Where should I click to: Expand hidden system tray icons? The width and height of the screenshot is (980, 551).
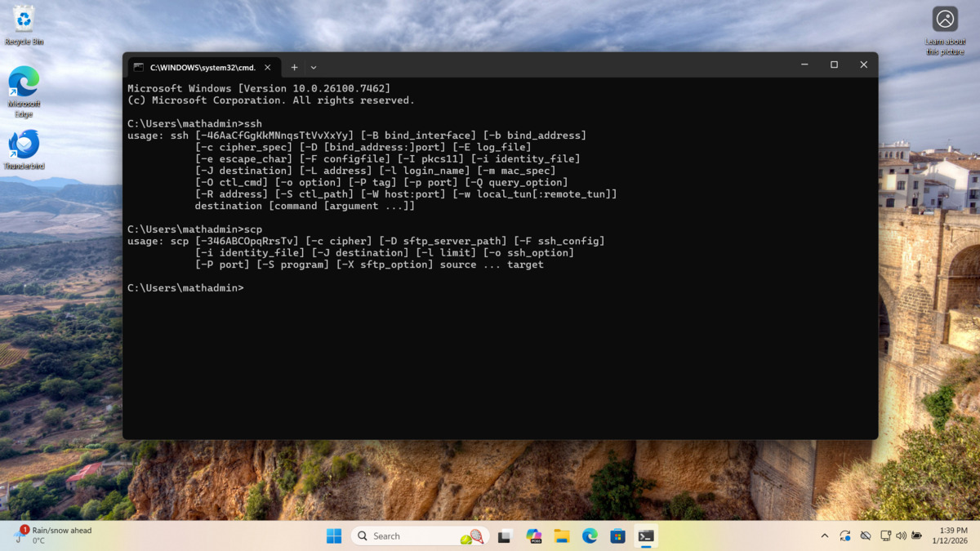tap(825, 536)
